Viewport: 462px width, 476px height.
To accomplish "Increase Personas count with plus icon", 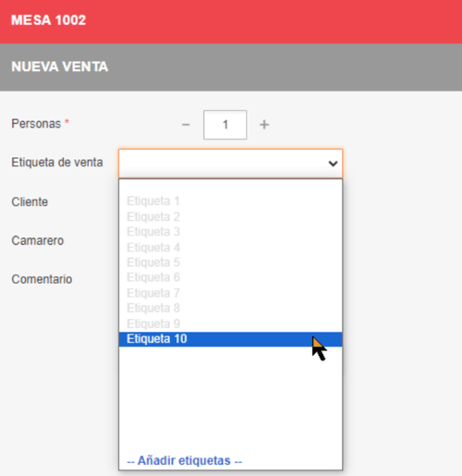I will [264, 125].
